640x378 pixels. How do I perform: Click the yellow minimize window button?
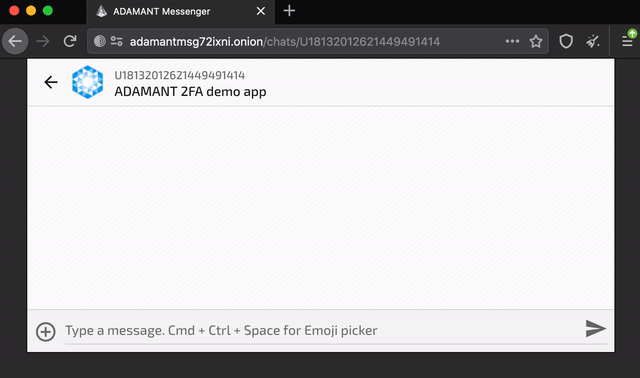click(31, 11)
